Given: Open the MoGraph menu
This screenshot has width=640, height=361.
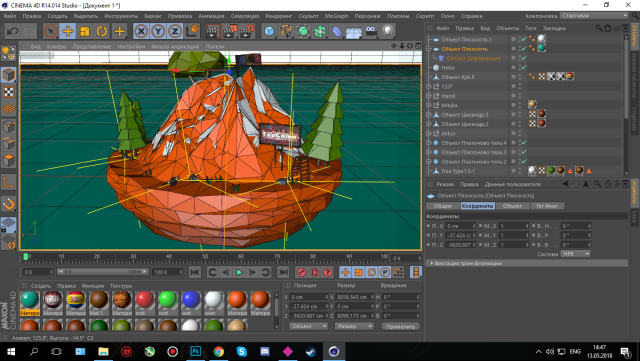Looking at the screenshot, I should tap(336, 16).
